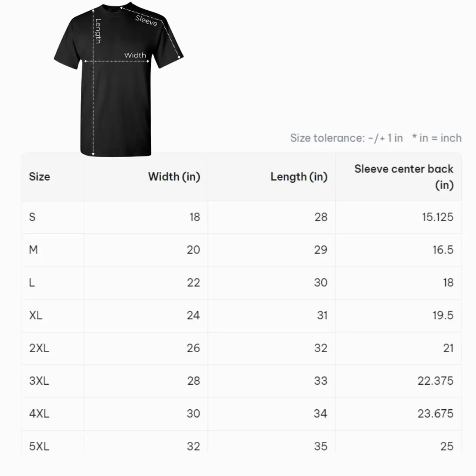Click the Length (in) column header
The width and height of the screenshot is (476, 476).
pyautogui.click(x=299, y=177)
